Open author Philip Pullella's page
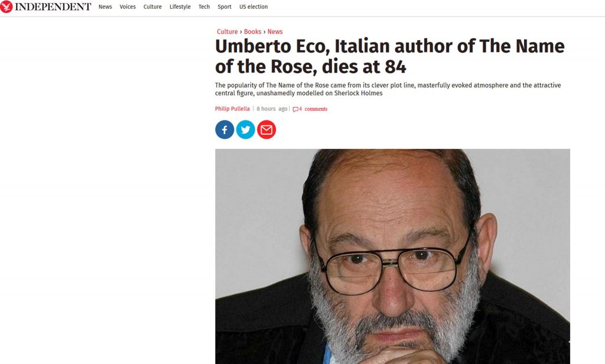This screenshot has width=605, height=364. (232, 109)
